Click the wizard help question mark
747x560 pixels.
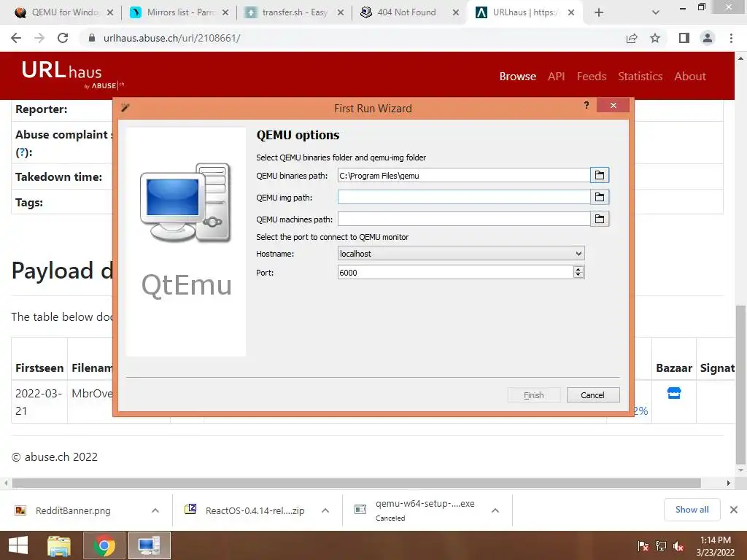pyautogui.click(x=587, y=105)
